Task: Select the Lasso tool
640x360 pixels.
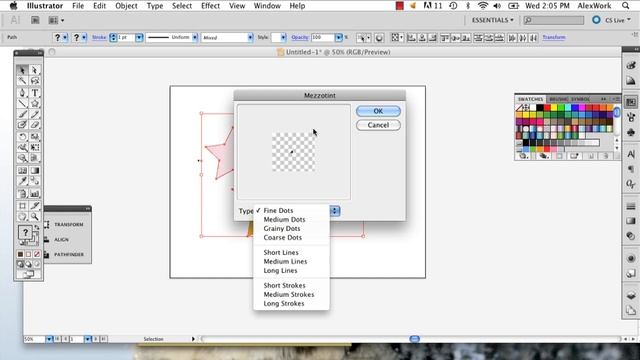Action: pos(35,81)
